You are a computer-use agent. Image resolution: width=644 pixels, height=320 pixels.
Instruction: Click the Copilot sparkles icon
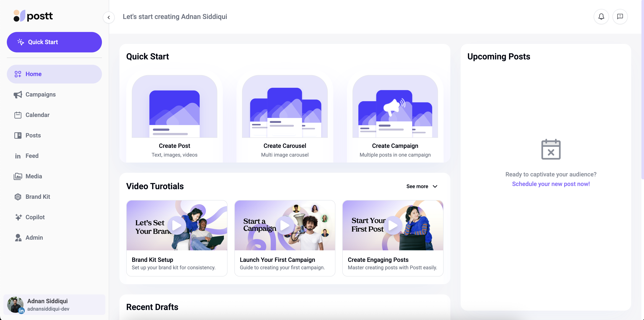point(18,217)
